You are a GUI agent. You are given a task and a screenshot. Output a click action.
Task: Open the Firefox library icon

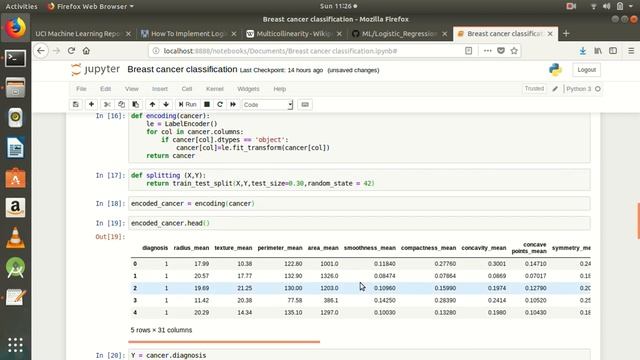point(598,51)
